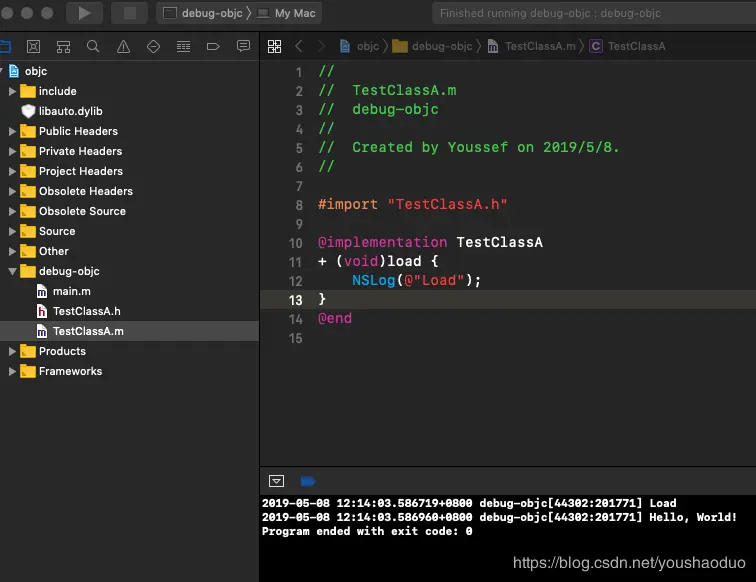756x582 pixels.
Task: Open main.m in the project navigator
Action: coord(71,291)
